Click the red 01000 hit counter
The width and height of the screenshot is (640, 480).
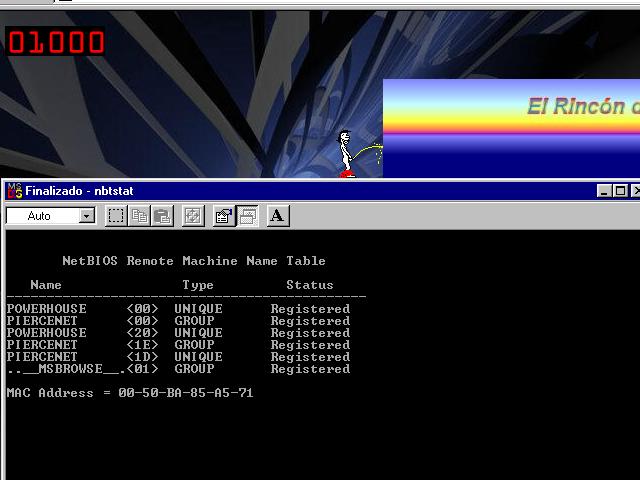coord(55,42)
